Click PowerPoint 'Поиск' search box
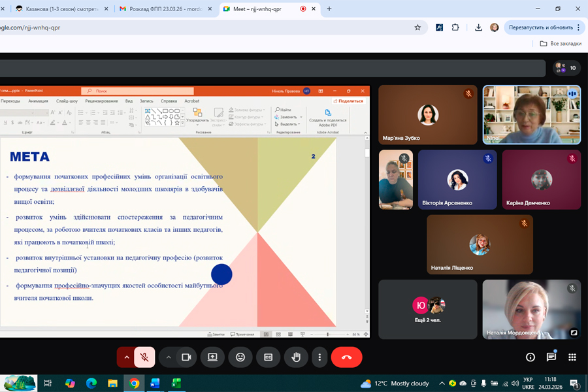Screen dimensions: 588x392 pos(137,91)
